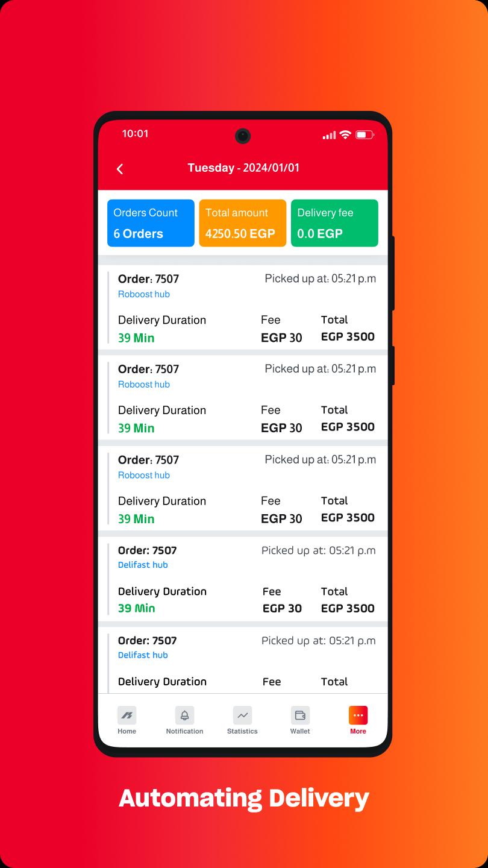Select the blue Orders Count card
Screen dimensions: 488x868
coord(151,223)
